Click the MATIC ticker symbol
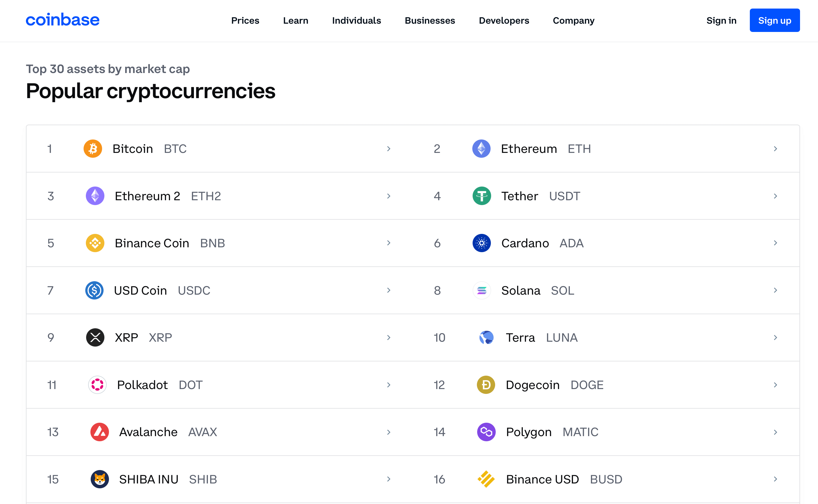Viewport: 818px width, 504px height. (x=580, y=432)
